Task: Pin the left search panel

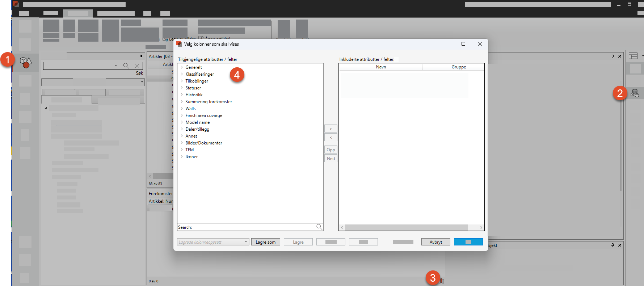Action: (141, 56)
